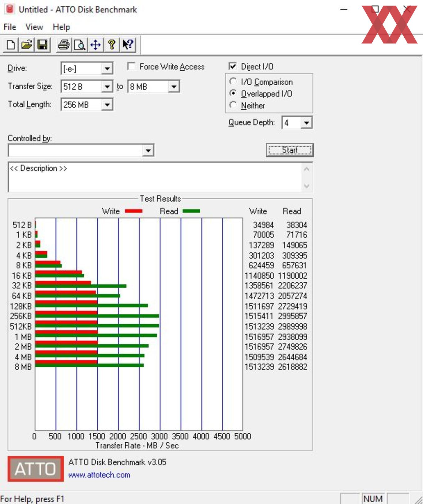The width and height of the screenshot is (423, 504).
Task: Click the 1 MB write bar in the chart
Action: (67, 332)
